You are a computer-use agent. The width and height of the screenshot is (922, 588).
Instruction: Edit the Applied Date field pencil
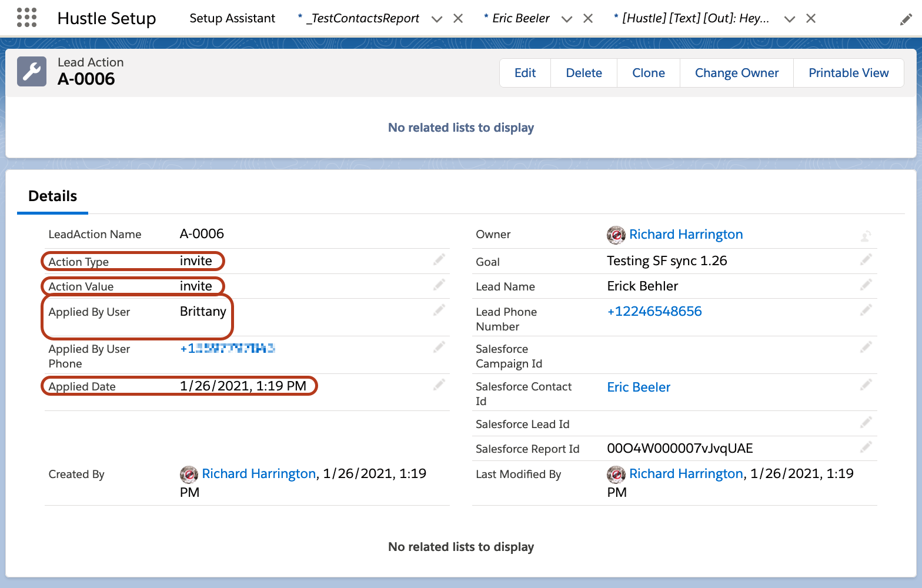tap(439, 385)
